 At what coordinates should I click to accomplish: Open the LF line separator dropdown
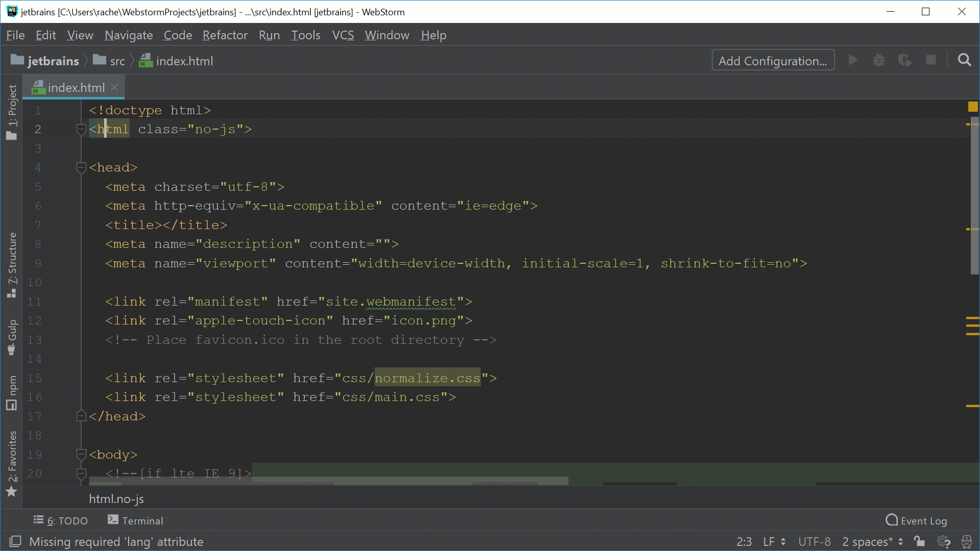click(x=772, y=541)
